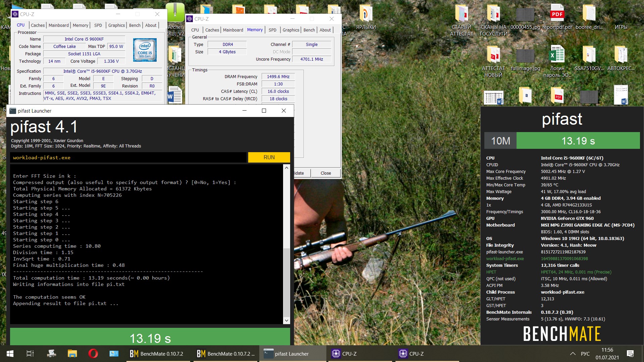Screen dimensions: 644x362
Task: Click the workload-pifast.exe input field
Action: [x=128, y=158]
